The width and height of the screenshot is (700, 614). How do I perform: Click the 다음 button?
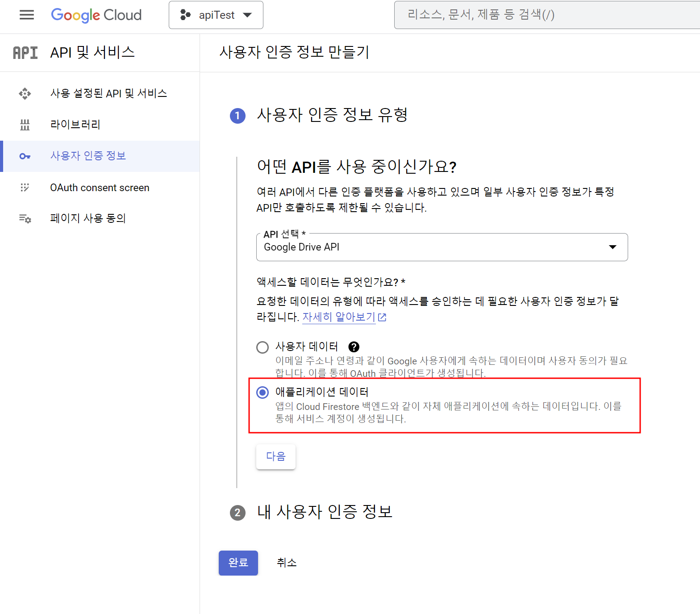point(276,456)
